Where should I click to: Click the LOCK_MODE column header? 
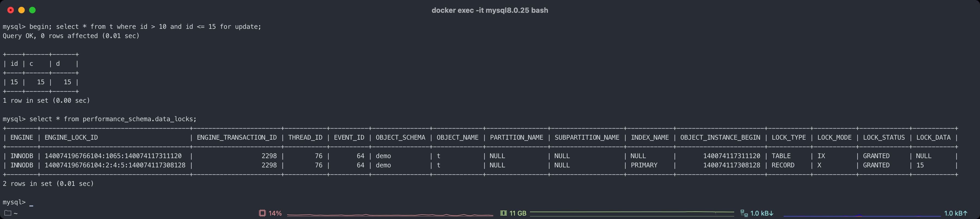coord(834,138)
